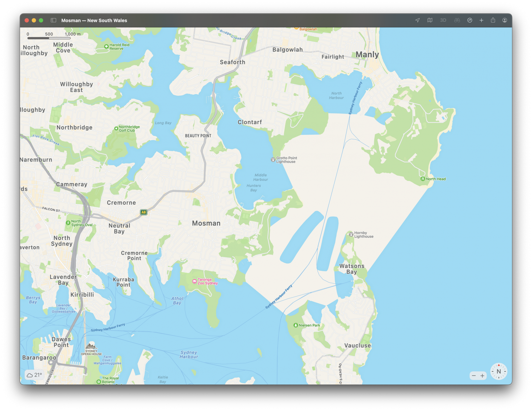
Task: Open the account profile icon
Action: (x=505, y=20)
